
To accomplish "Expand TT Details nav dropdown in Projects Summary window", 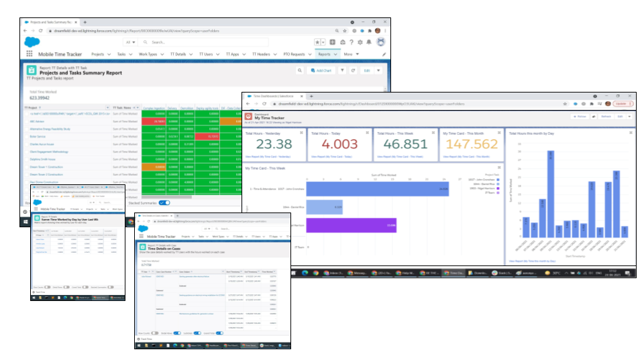I will pos(191,54).
